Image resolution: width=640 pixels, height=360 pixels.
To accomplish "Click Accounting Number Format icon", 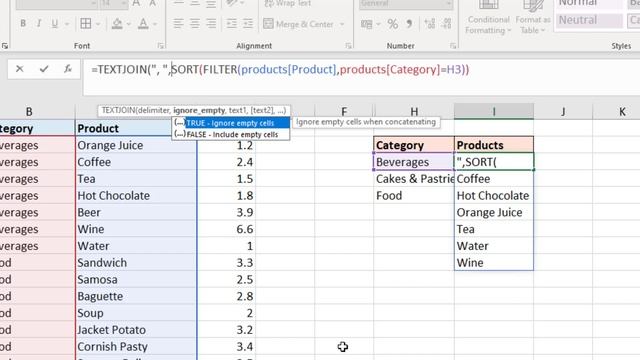I will (x=366, y=24).
